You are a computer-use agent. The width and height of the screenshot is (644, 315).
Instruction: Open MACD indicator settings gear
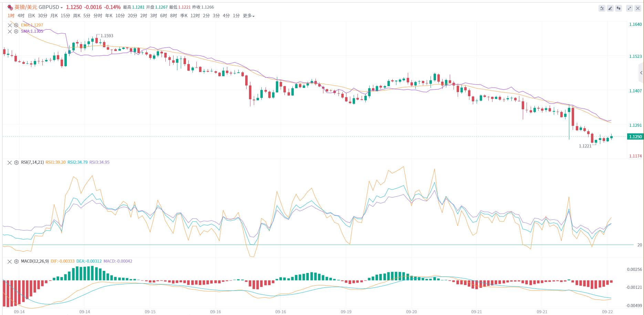pos(16,262)
